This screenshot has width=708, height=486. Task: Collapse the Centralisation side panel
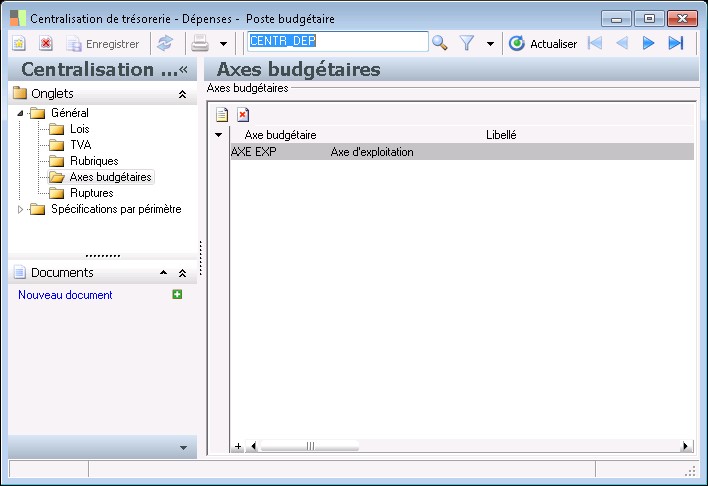(x=183, y=70)
